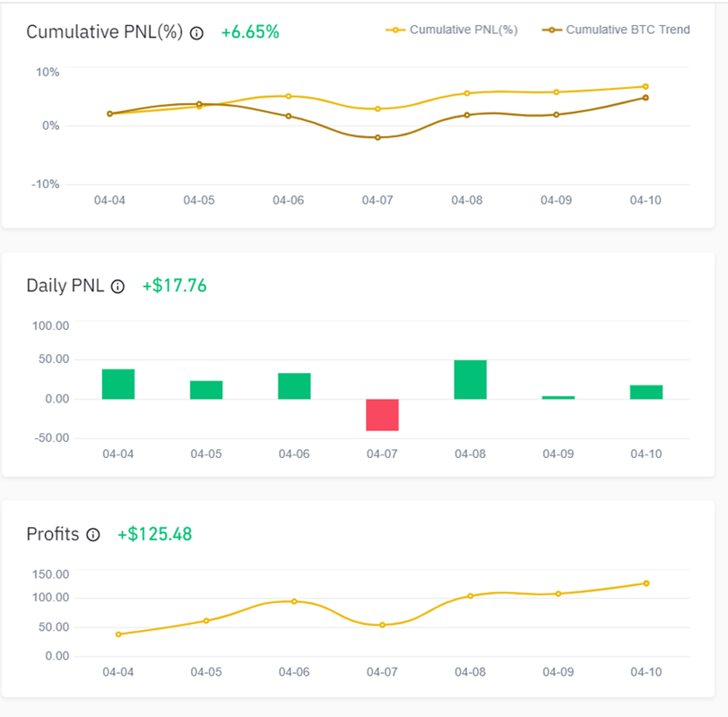
Task: Click the 150.00 axis label in Profits chart
Action: pyautogui.click(x=50, y=574)
